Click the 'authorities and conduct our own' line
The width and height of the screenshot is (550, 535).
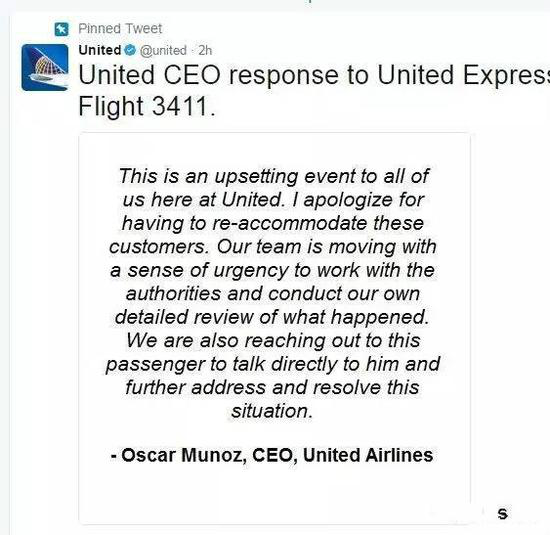tap(273, 294)
